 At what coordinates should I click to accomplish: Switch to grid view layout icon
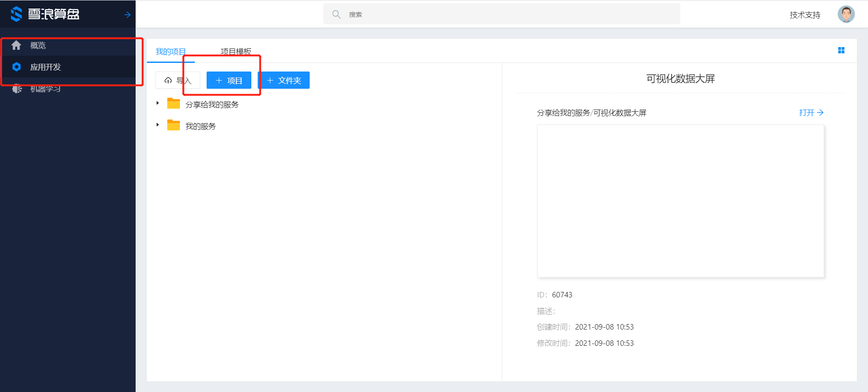point(841,50)
